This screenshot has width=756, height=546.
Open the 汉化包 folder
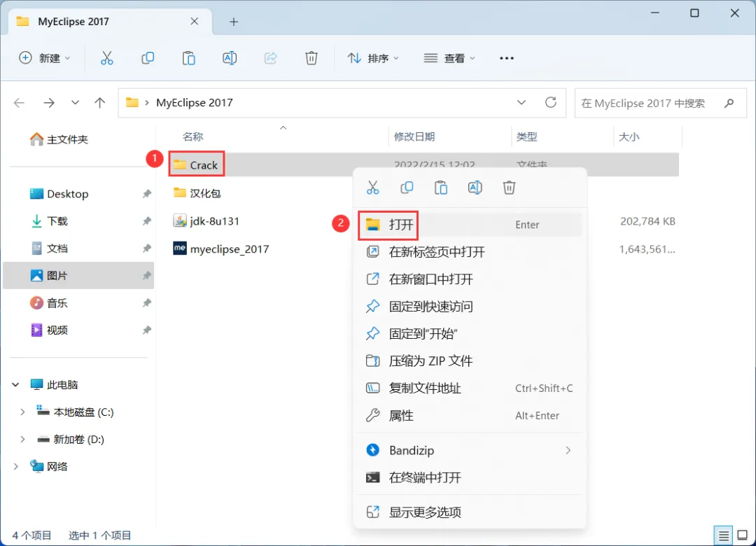[x=197, y=193]
